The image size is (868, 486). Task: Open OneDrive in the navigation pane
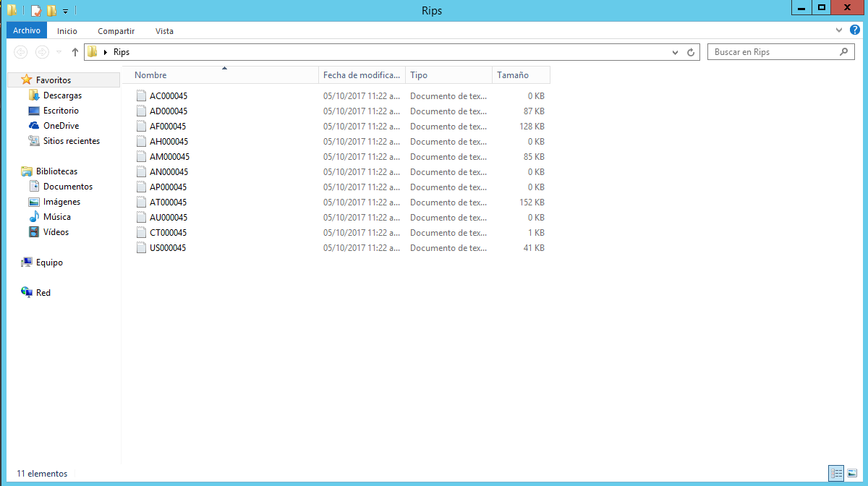[61, 126]
